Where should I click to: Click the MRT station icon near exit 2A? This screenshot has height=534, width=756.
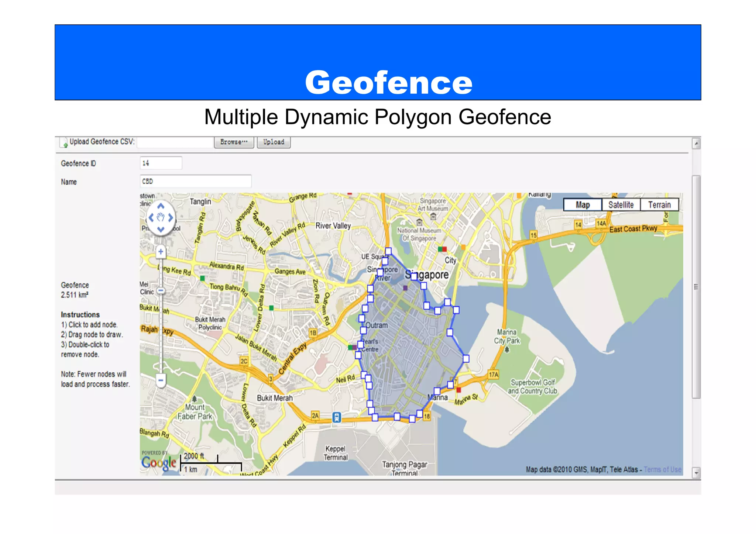click(x=336, y=417)
